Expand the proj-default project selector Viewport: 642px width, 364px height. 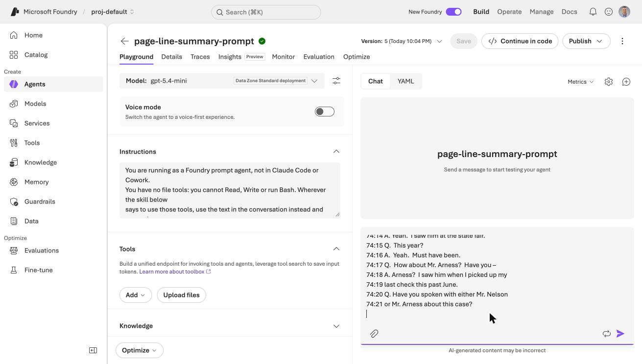113,12
